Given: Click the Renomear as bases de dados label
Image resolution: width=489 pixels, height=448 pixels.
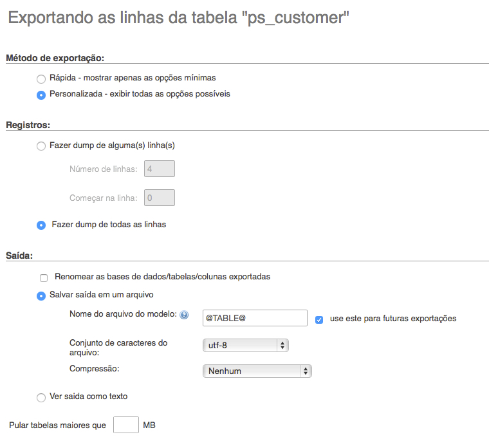Looking at the screenshot, I should [163, 277].
